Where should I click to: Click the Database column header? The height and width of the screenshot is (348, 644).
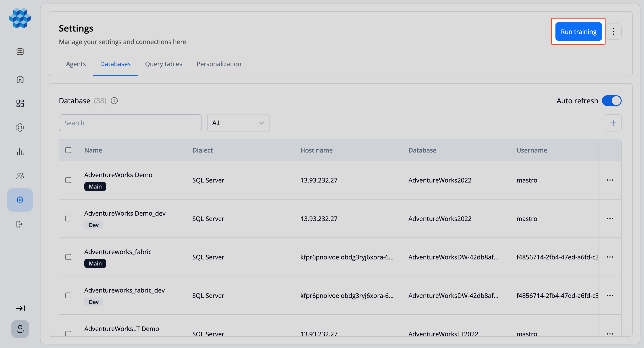422,150
